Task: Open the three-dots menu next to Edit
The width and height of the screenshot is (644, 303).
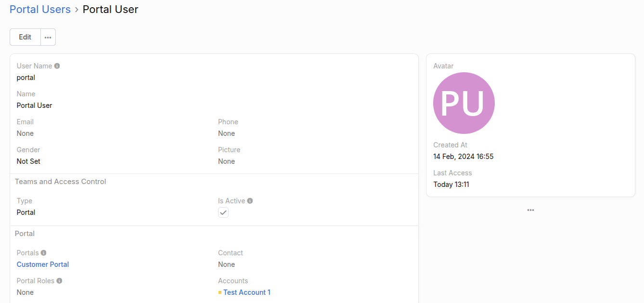Action: click(48, 37)
